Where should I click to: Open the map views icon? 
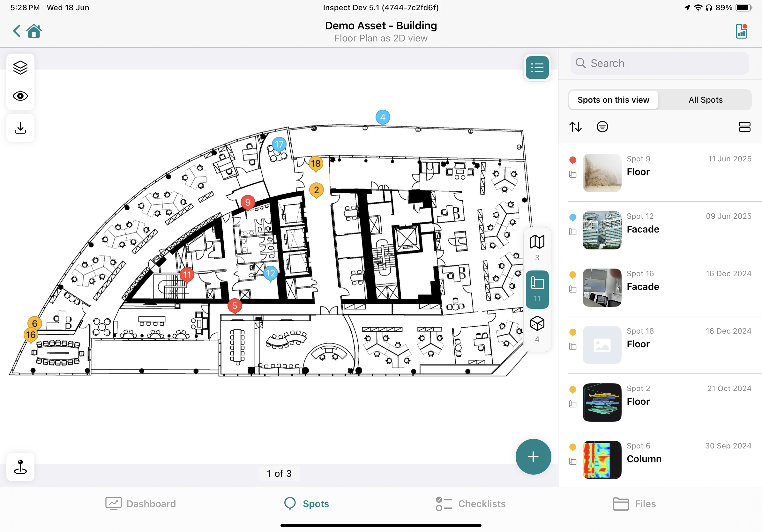[537, 242]
